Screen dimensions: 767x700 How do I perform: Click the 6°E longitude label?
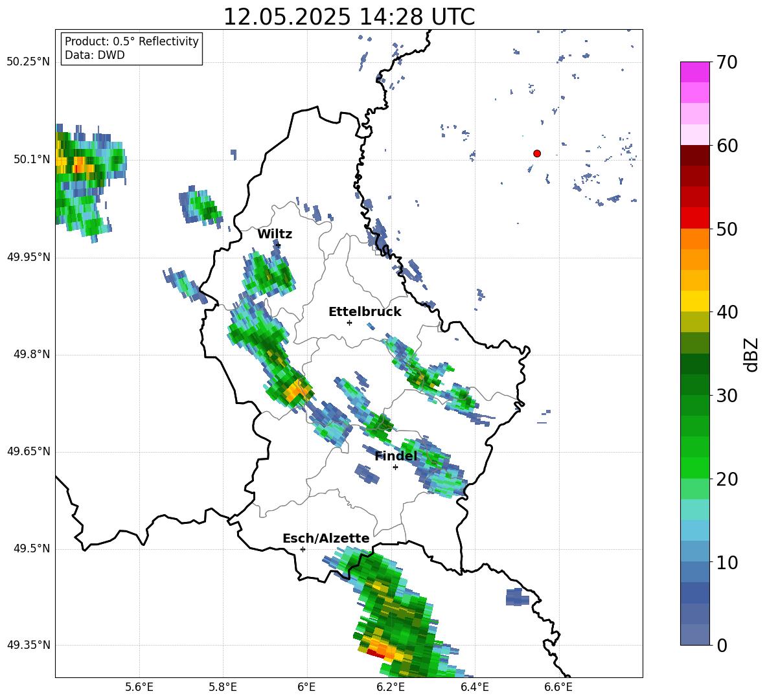(x=306, y=688)
